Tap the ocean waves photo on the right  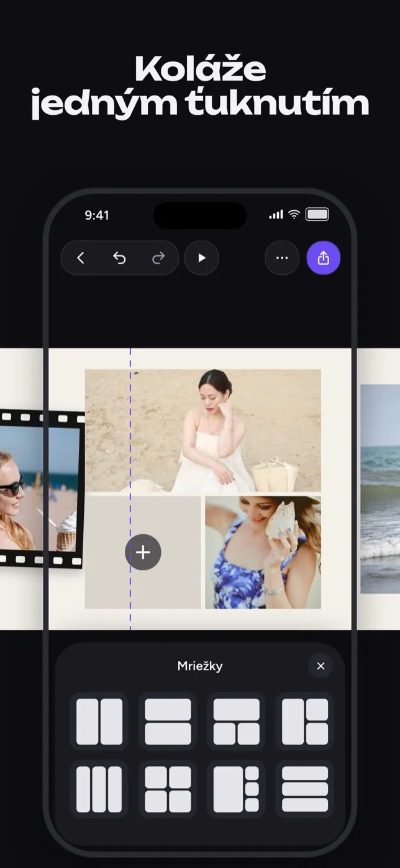coord(380,489)
